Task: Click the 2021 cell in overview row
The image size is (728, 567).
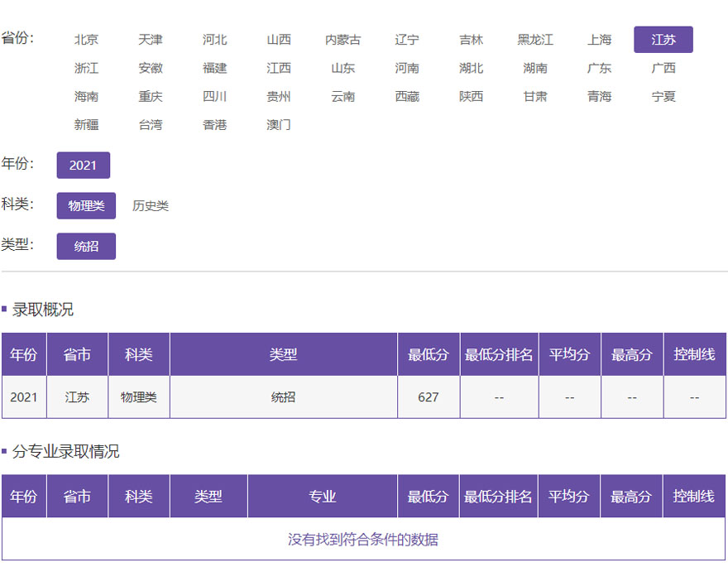Action: [24, 397]
